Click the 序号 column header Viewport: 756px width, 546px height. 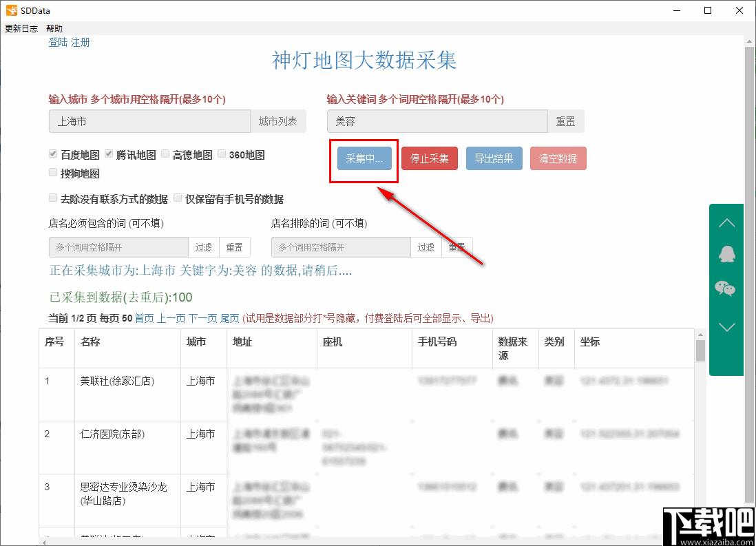tap(57, 348)
